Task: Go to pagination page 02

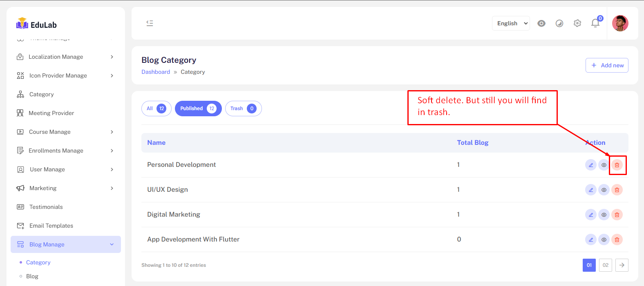Action: coord(606,265)
